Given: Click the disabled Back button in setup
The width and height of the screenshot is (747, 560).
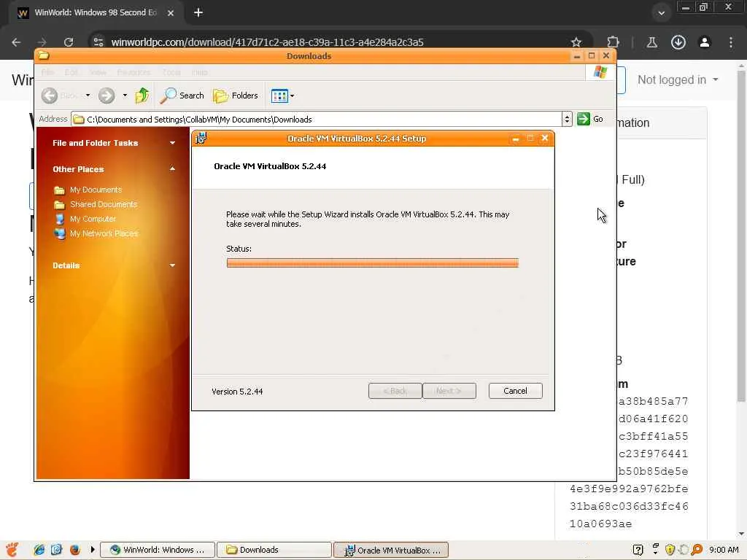Looking at the screenshot, I should [395, 391].
